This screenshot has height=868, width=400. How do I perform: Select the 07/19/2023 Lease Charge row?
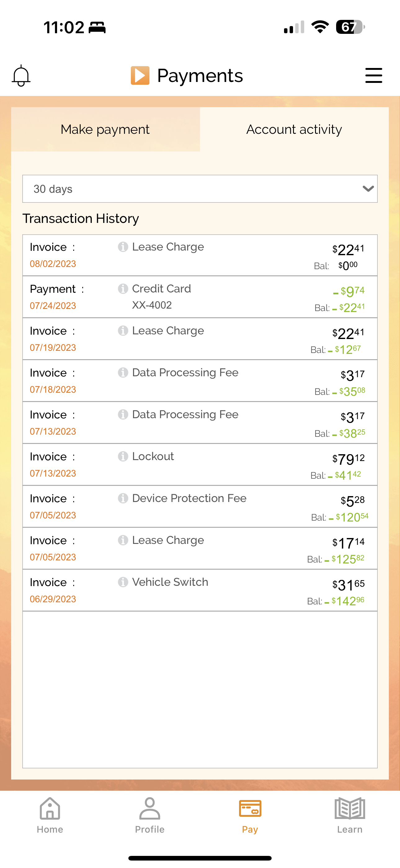[200, 339]
